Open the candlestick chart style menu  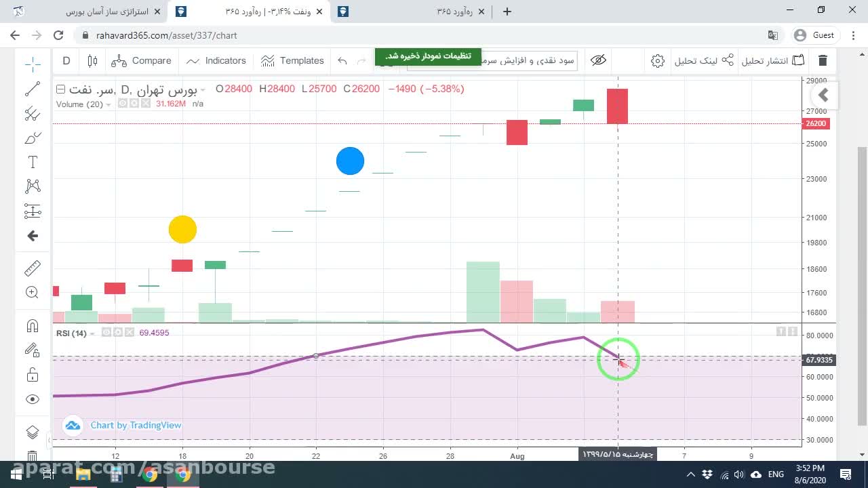click(x=93, y=60)
